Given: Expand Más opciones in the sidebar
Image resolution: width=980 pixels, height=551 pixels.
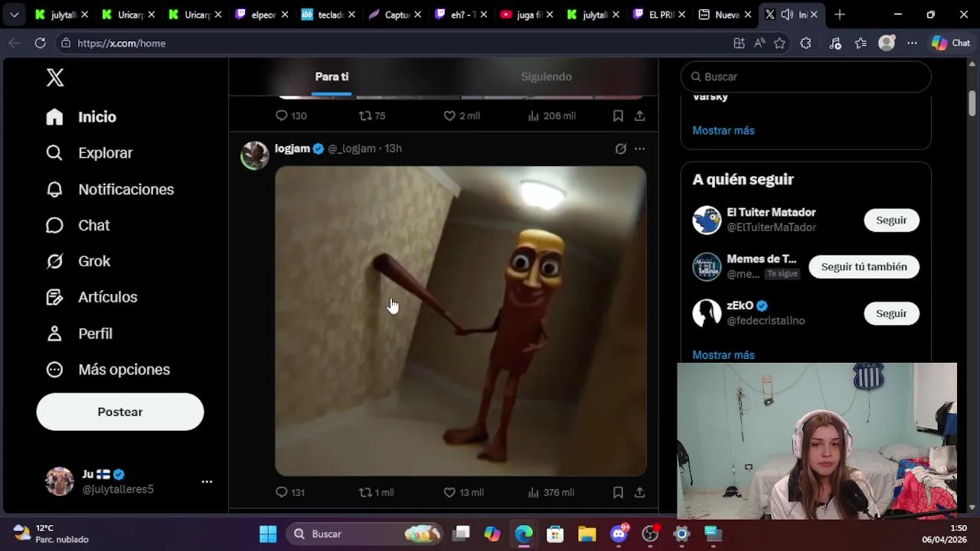Looking at the screenshot, I should [107, 370].
